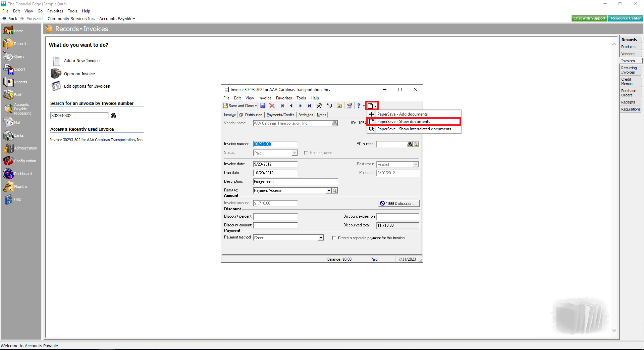The image size is (644, 350).
Task: Expand the Save and Close dropdown arrow
Action: point(256,106)
